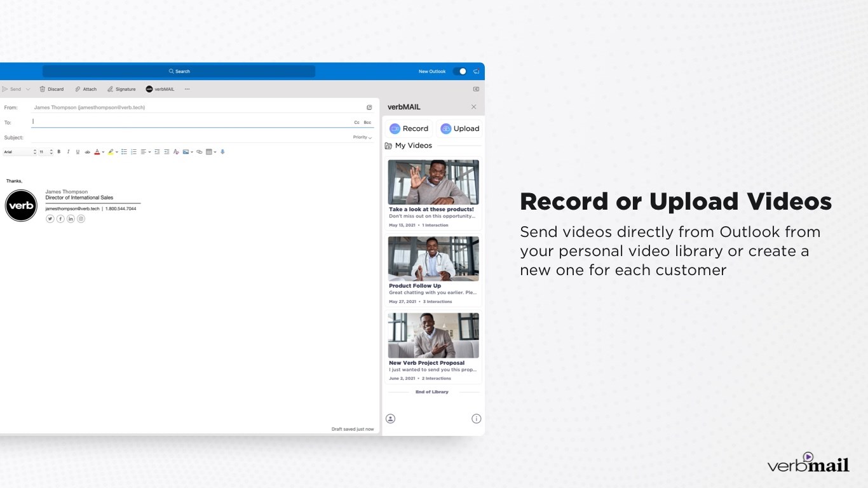The image size is (868, 488).
Task: Toggle Bold formatting
Action: click(59, 152)
